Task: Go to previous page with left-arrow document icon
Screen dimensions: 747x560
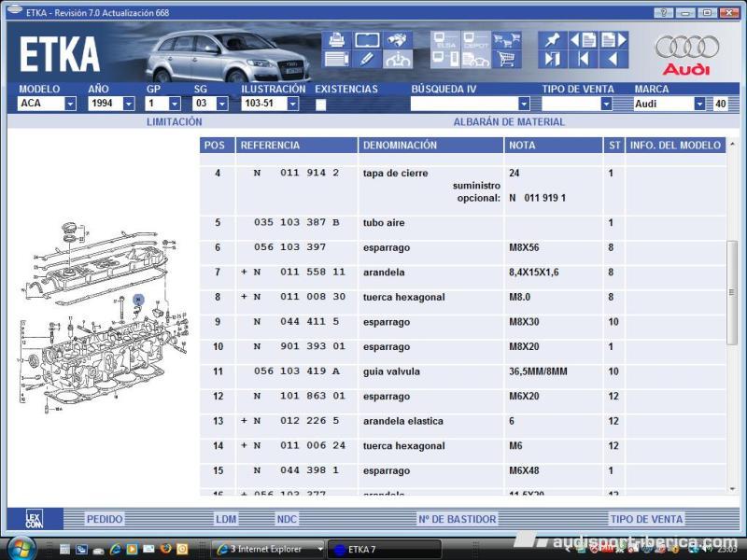Action: [x=583, y=40]
